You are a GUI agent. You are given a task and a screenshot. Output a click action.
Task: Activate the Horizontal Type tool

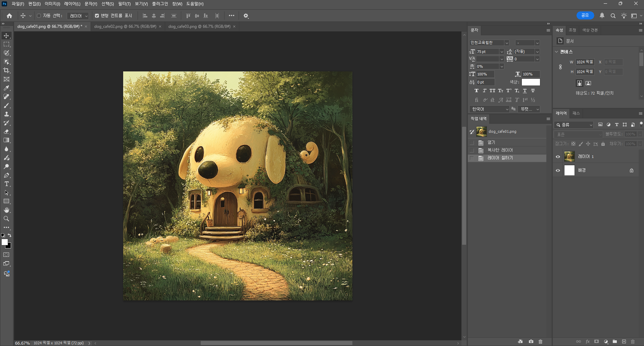(x=6, y=184)
